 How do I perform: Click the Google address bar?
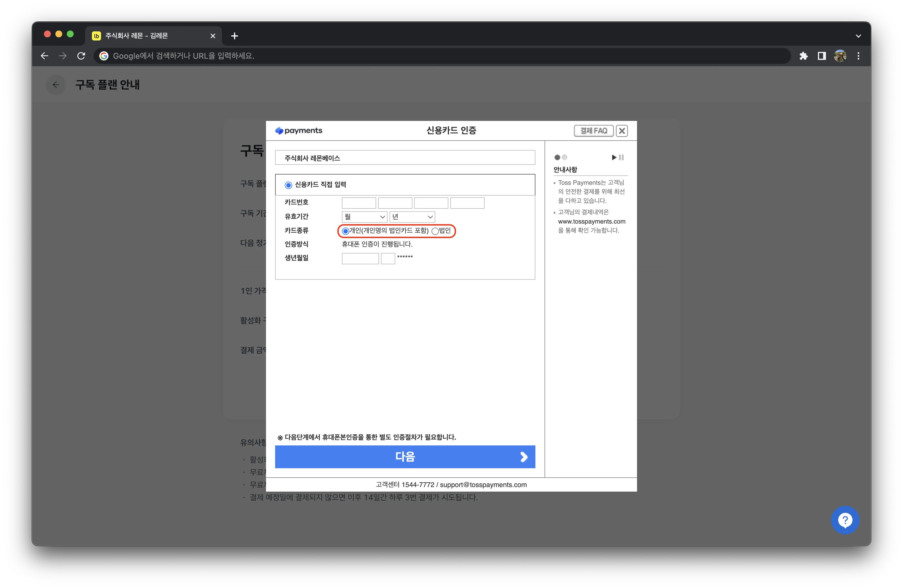pyautogui.click(x=442, y=56)
